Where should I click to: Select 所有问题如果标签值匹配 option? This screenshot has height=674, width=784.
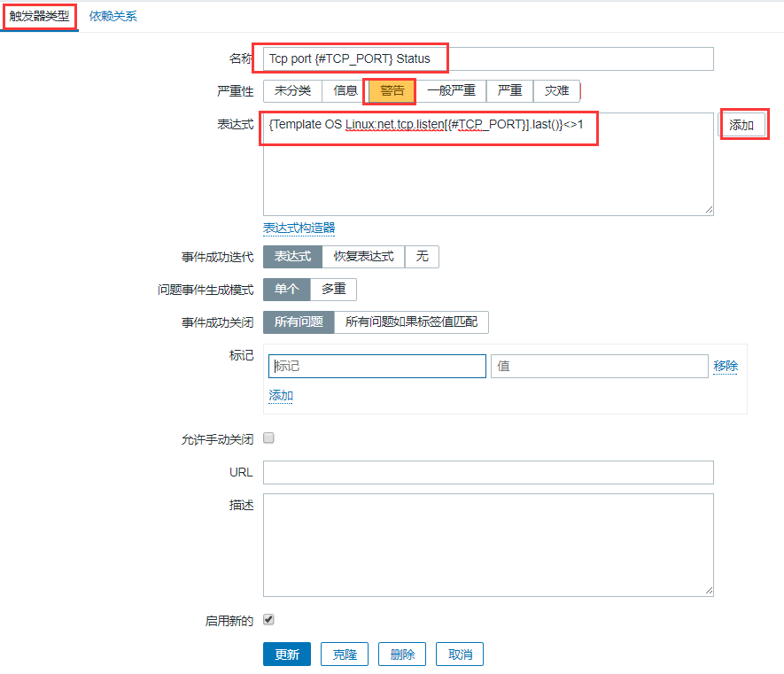(x=411, y=322)
